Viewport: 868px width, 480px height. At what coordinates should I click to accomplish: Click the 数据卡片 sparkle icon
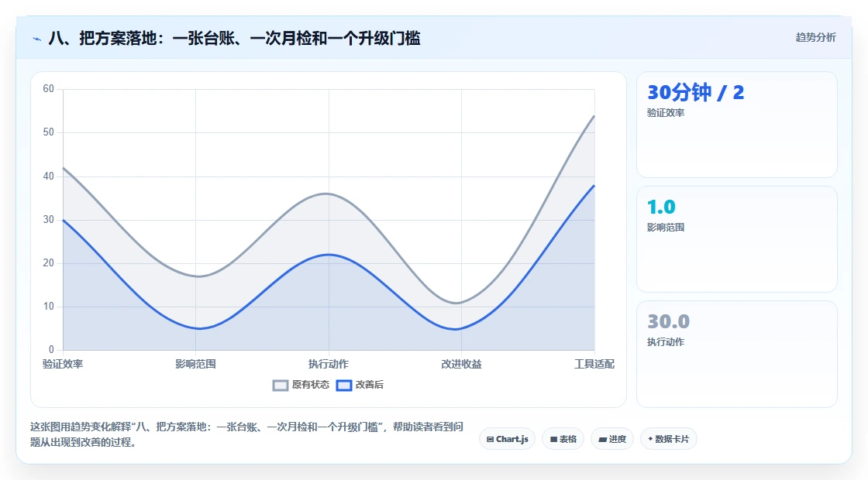pyautogui.click(x=650, y=439)
